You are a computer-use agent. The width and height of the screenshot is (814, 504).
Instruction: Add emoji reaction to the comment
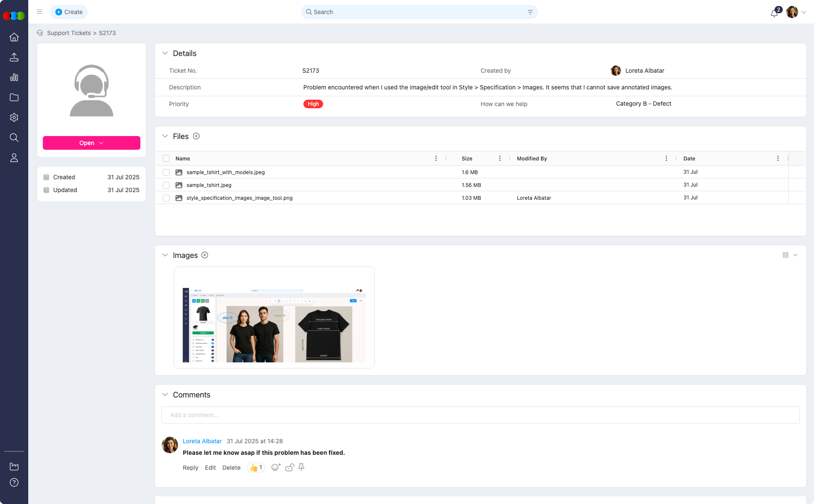[x=276, y=467]
